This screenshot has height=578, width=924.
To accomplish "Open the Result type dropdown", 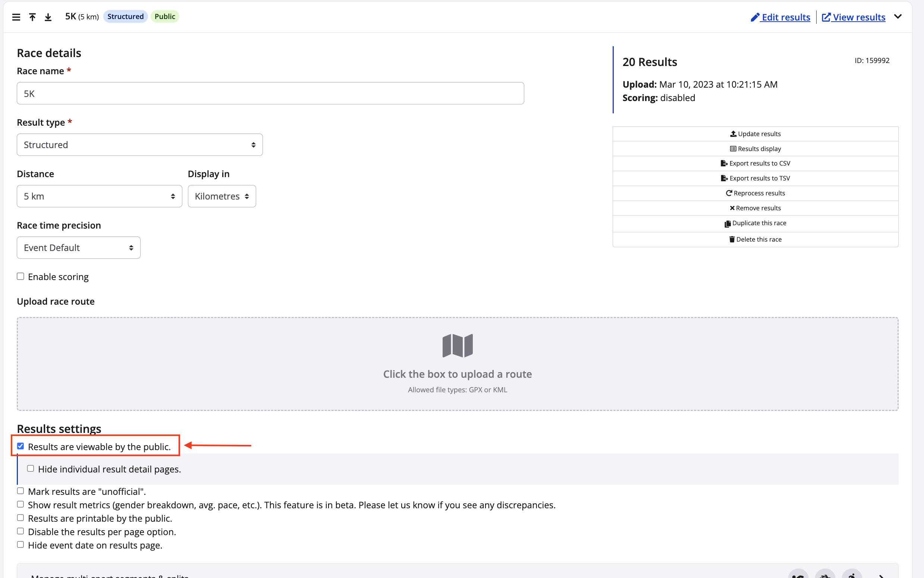I will pyautogui.click(x=139, y=145).
